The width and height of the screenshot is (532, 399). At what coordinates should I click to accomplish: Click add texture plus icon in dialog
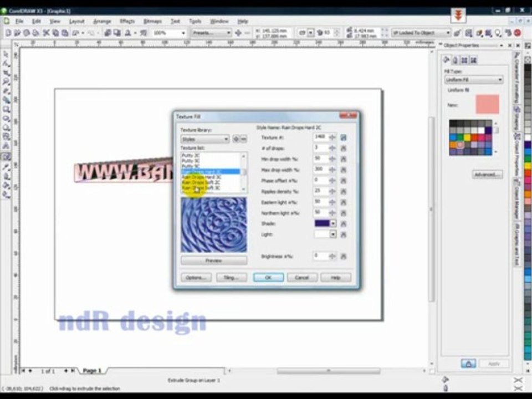pos(236,139)
